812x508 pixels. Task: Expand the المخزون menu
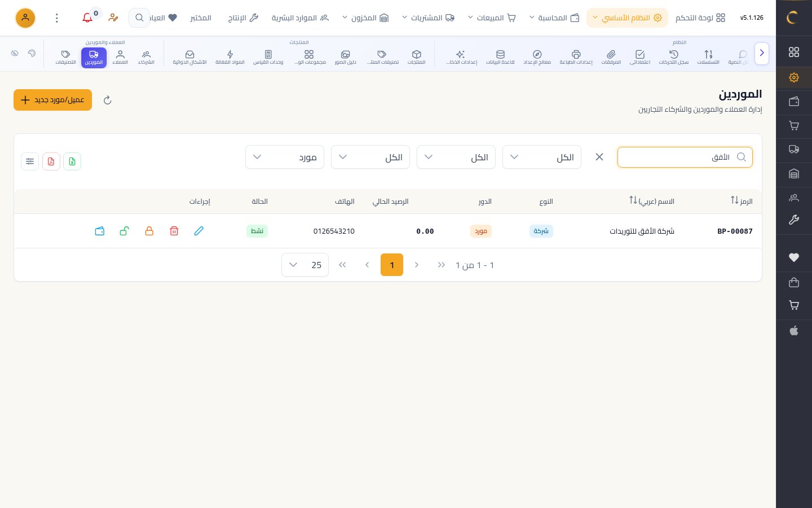point(365,18)
